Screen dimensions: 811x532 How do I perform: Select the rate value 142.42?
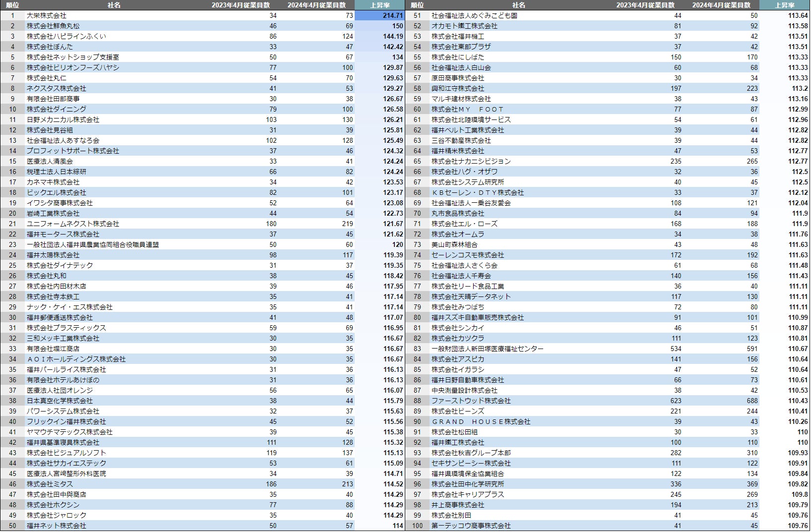pyautogui.click(x=393, y=47)
